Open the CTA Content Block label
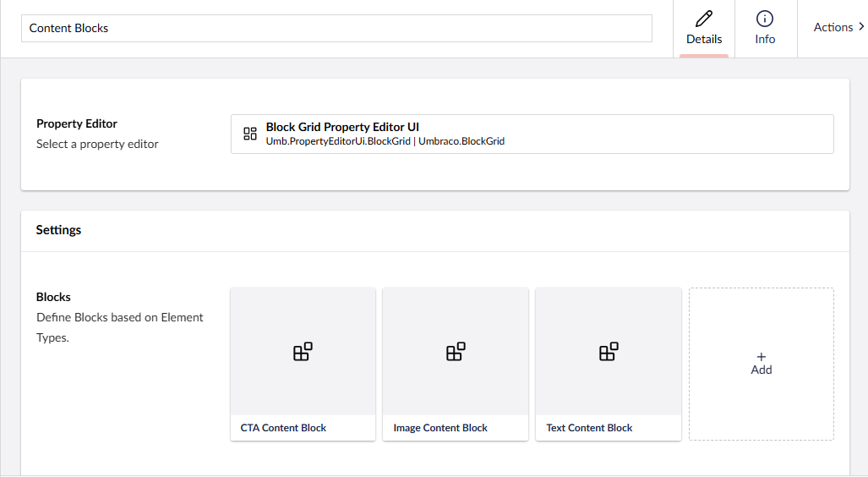 click(x=283, y=428)
